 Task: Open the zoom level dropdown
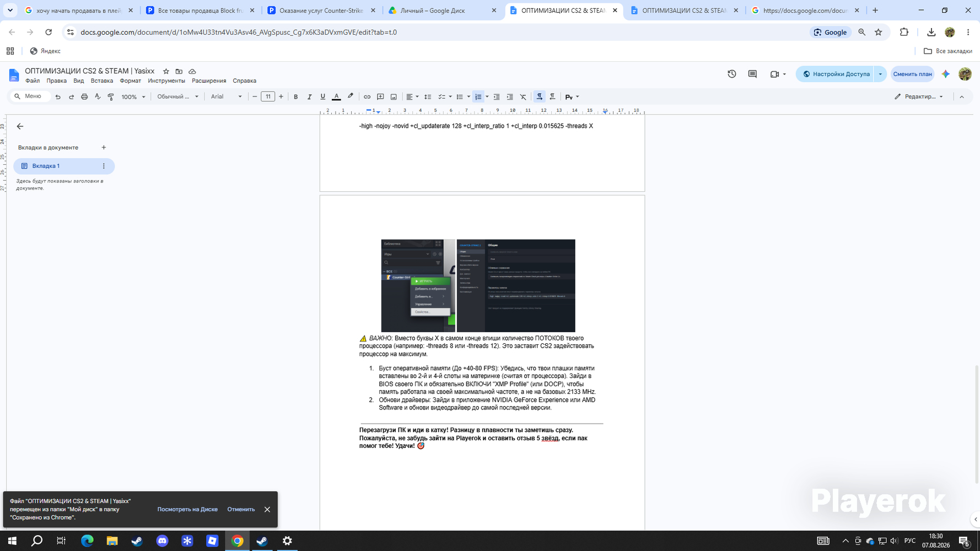coord(133,97)
